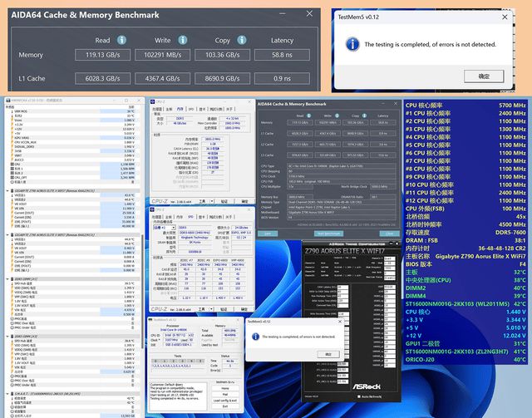Click the Write info icon in enlarged AIDA64 panel

click(x=183, y=40)
